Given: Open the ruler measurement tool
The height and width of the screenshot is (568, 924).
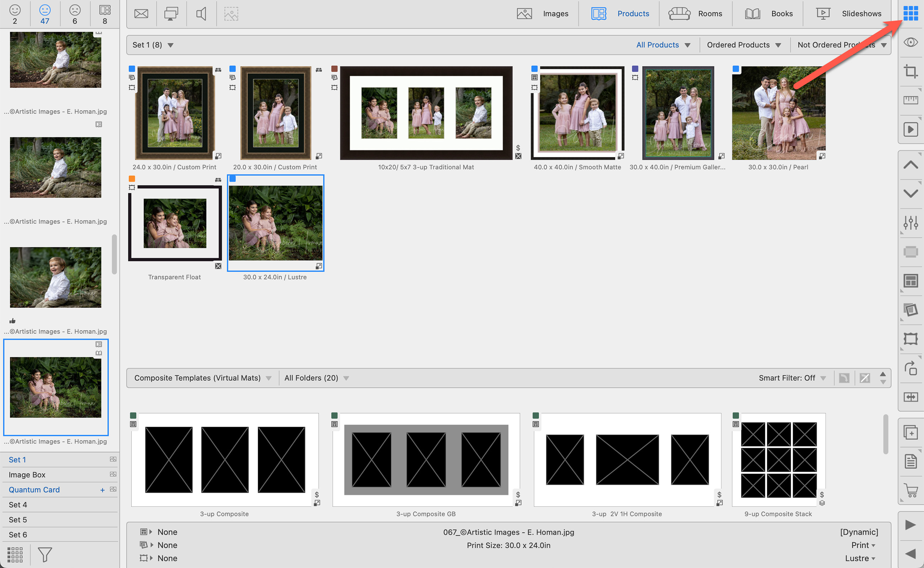Looking at the screenshot, I should (910, 99).
